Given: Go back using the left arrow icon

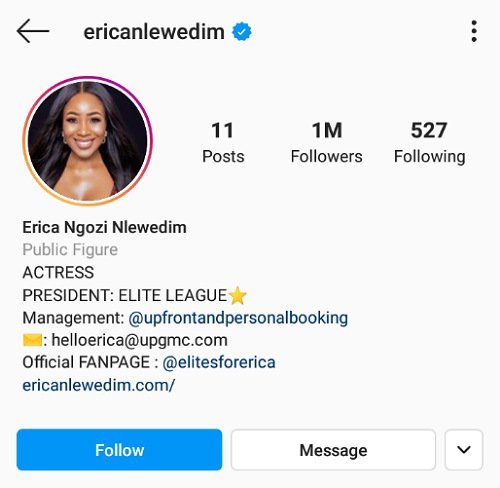Looking at the screenshot, I should tap(33, 31).
